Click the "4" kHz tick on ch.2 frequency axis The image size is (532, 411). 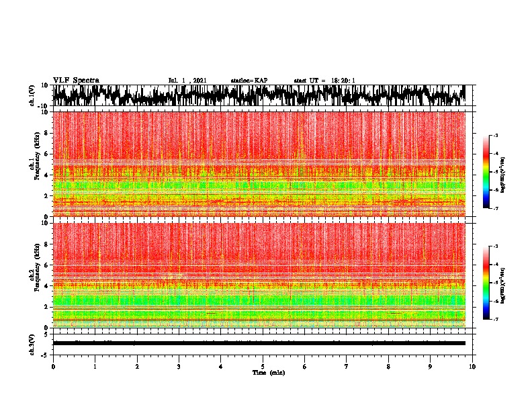point(46,286)
